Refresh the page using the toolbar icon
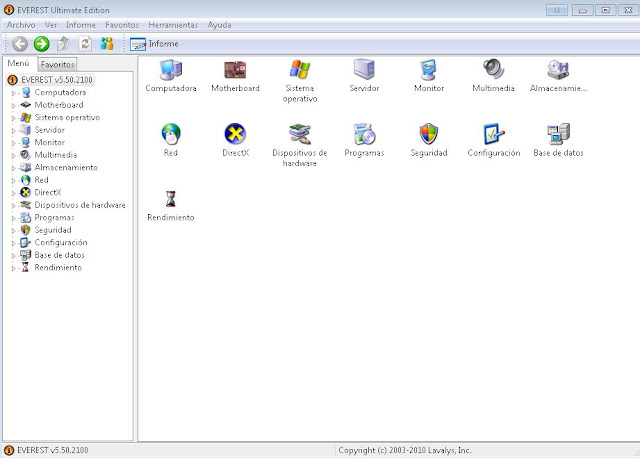640x458 pixels. click(x=85, y=44)
